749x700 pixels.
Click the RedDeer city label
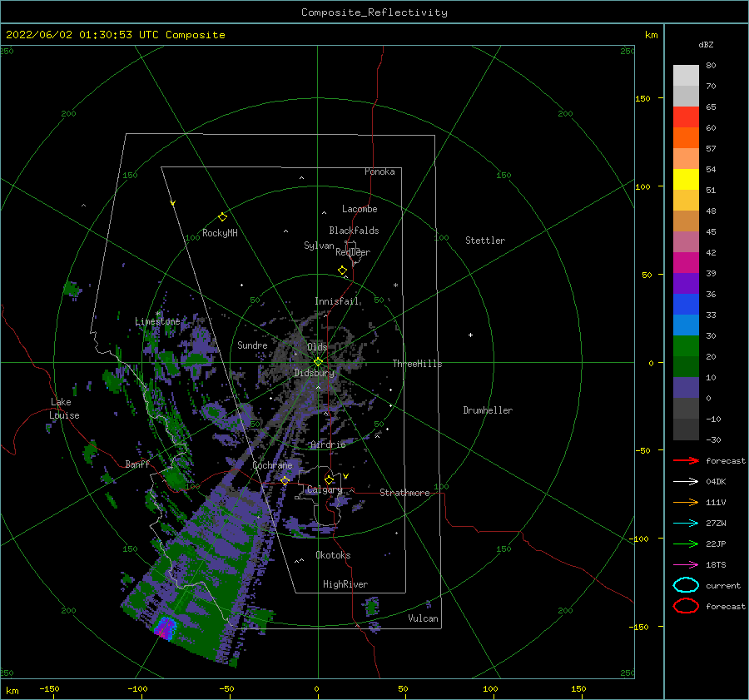353,252
